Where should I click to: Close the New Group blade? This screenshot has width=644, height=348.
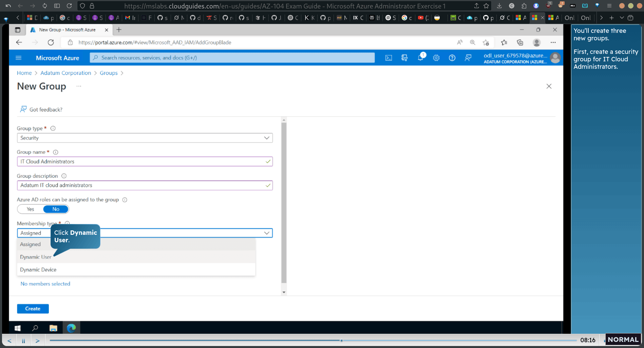(549, 86)
